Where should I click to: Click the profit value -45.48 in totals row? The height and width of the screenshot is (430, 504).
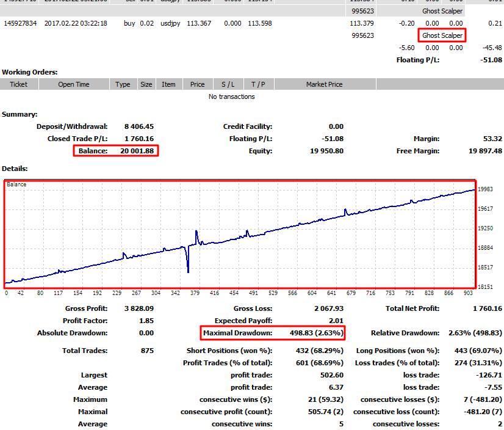pos(492,48)
